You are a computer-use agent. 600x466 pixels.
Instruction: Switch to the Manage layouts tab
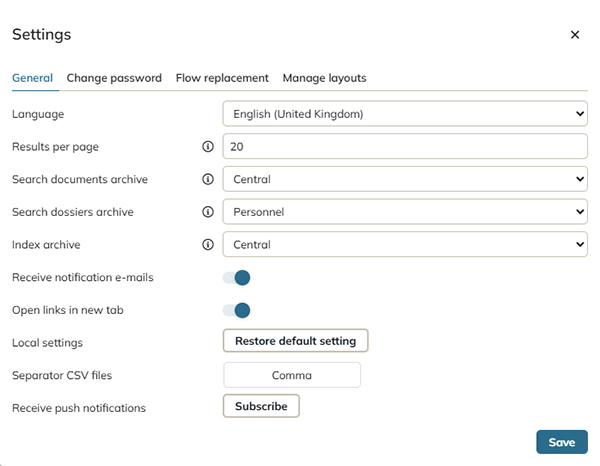click(x=324, y=78)
